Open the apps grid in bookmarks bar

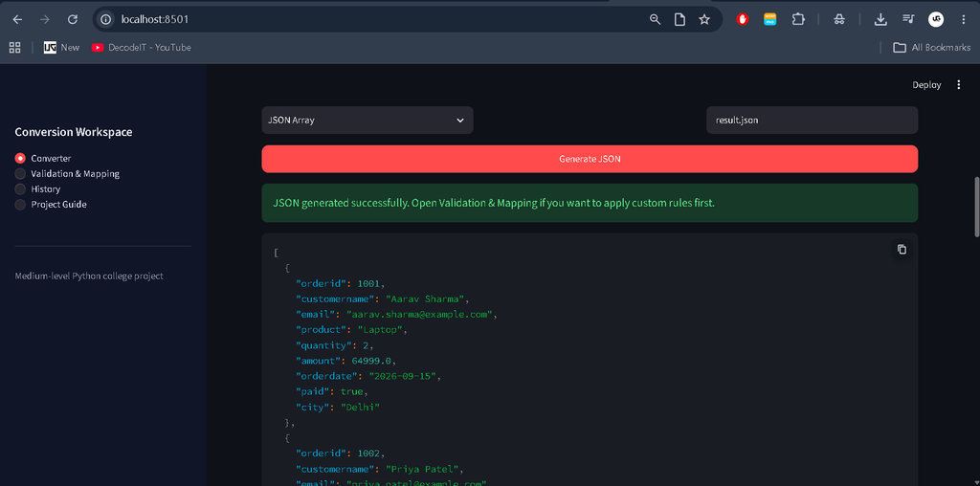pyautogui.click(x=15, y=48)
